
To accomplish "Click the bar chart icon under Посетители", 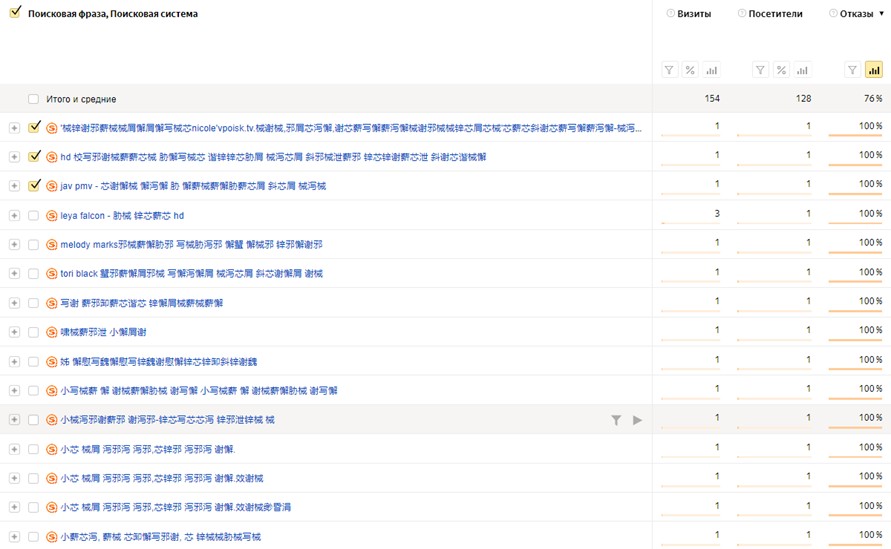I will (x=802, y=71).
